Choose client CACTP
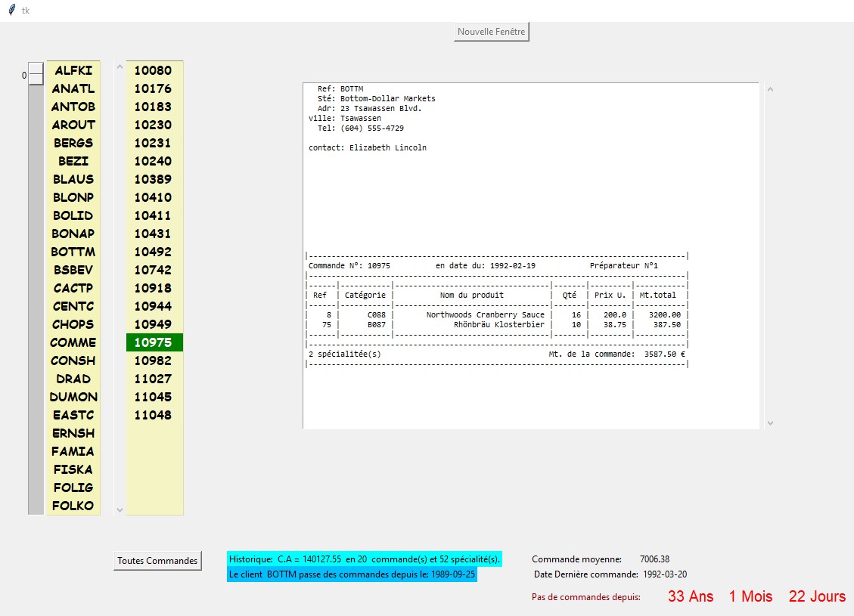 (x=73, y=288)
